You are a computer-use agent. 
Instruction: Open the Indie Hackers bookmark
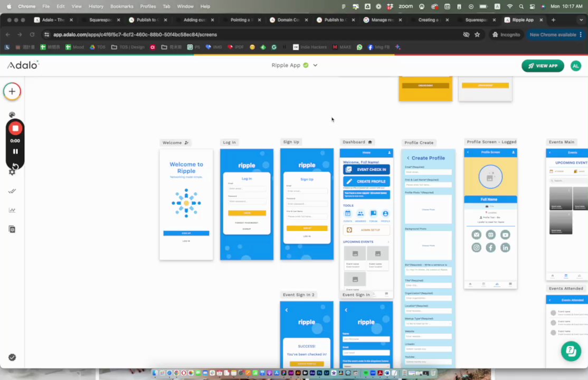tap(309, 47)
